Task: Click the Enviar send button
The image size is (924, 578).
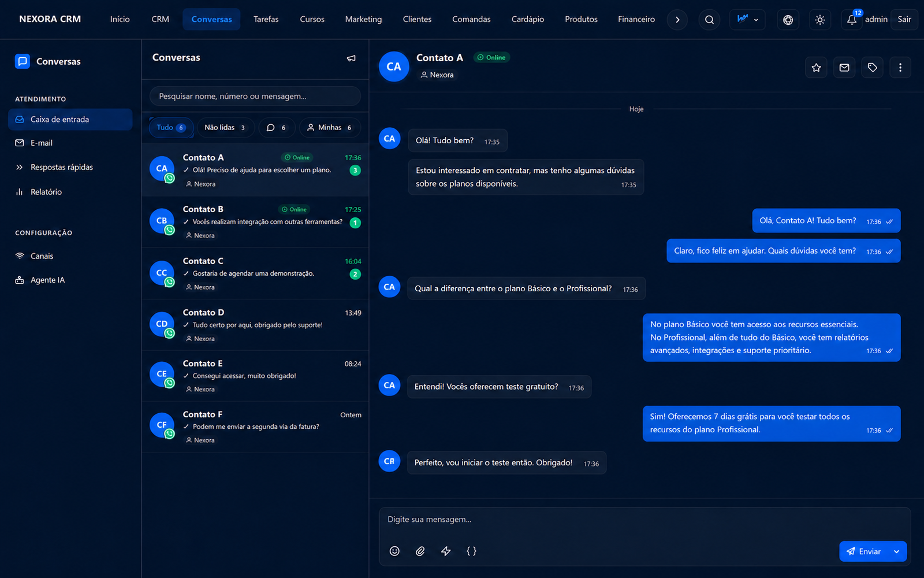Action: [x=863, y=551]
